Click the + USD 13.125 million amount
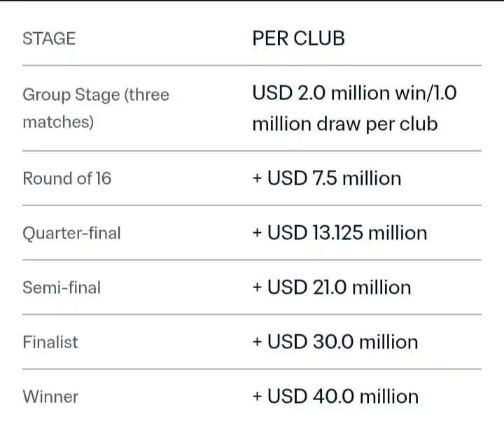 339,233
